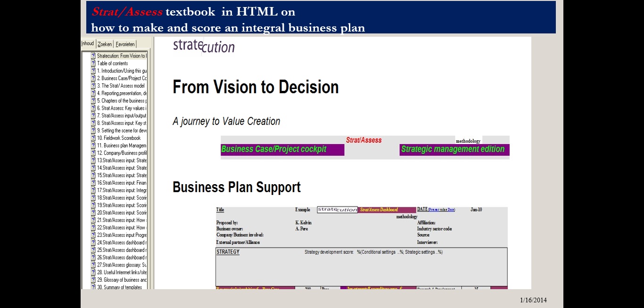Click the 'Business Case/Project cockpit' purple banner

coord(282,149)
